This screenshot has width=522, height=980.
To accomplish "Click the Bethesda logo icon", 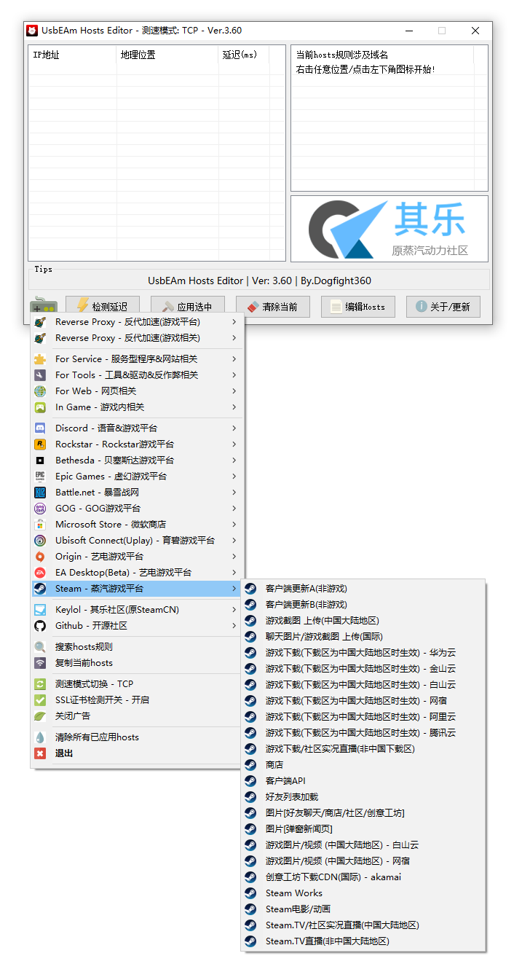I will 41,460.
